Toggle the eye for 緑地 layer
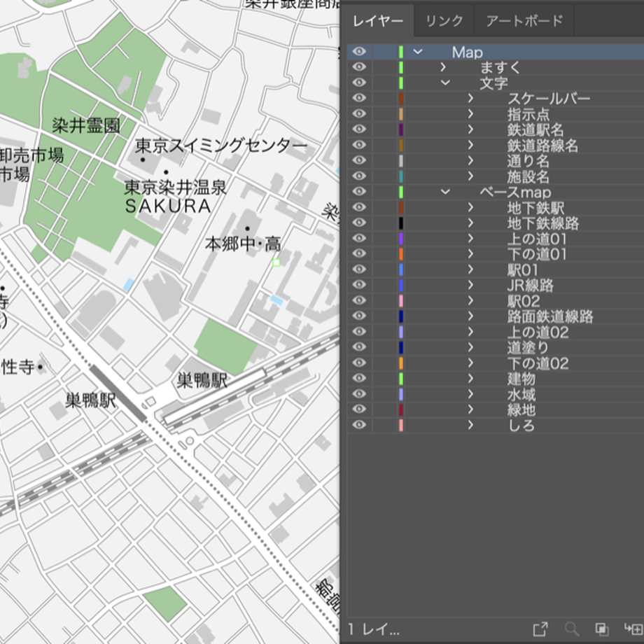 tap(359, 409)
